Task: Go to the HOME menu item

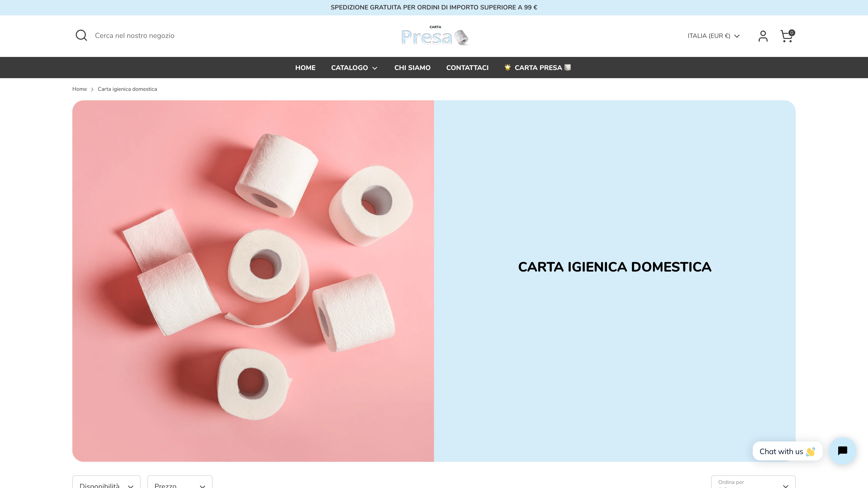Action: (x=305, y=67)
